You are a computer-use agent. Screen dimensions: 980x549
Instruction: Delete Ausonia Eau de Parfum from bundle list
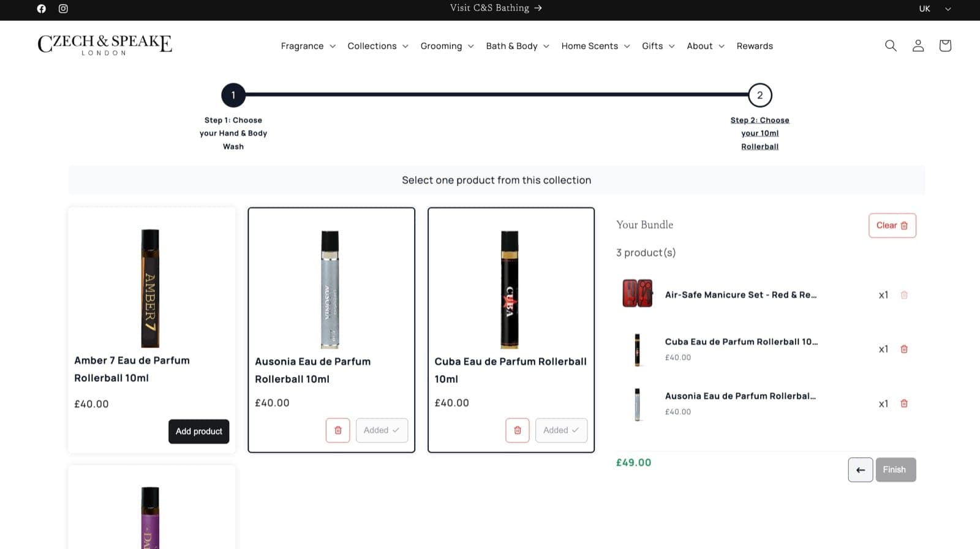click(x=904, y=404)
